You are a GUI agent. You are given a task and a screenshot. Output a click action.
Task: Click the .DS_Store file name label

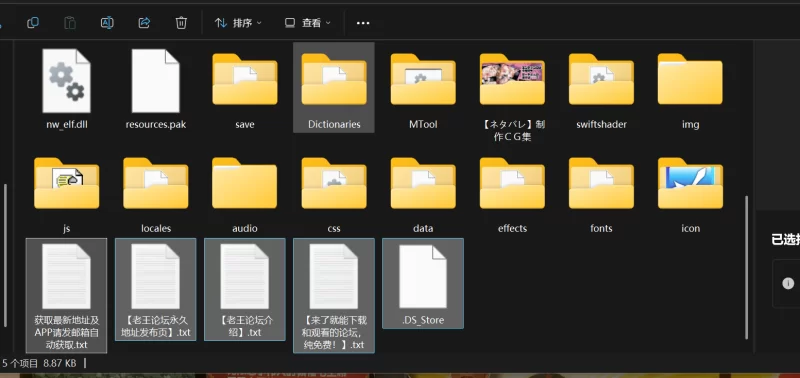point(423,320)
